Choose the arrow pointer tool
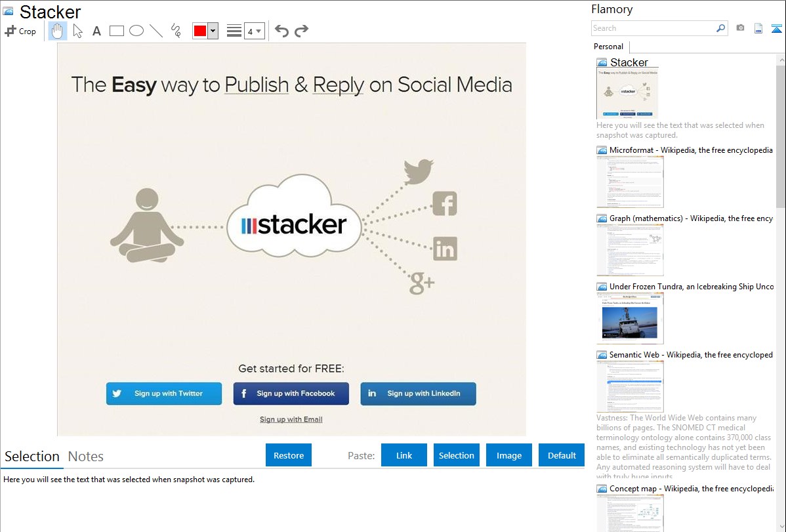 click(x=77, y=31)
